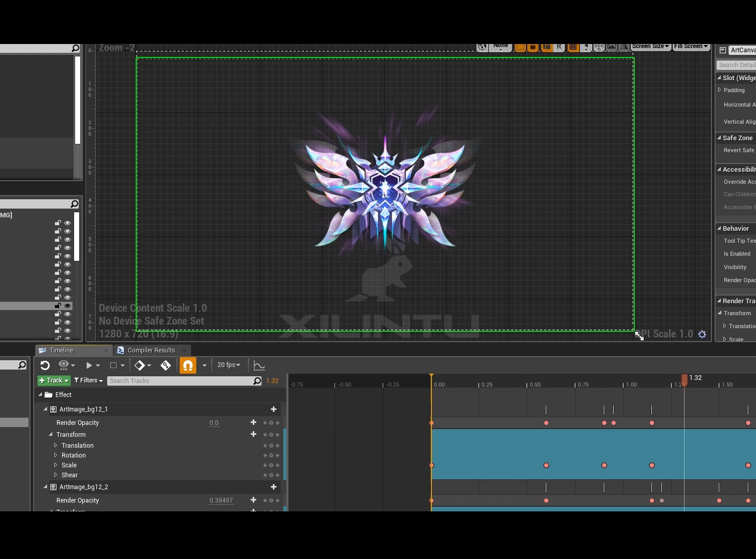Toggle the orange magnet Snapping button
The image size is (756, 559).
tap(188, 365)
